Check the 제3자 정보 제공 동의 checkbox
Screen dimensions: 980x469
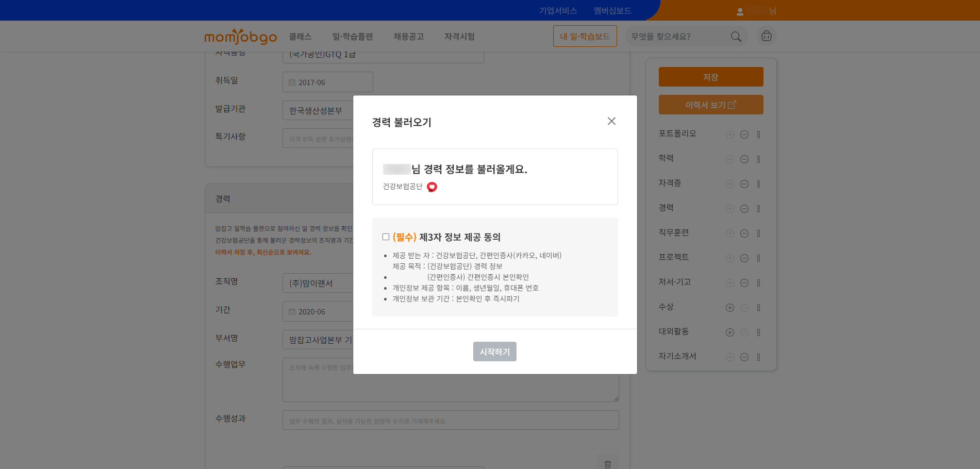pyautogui.click(x=386, y=237)
